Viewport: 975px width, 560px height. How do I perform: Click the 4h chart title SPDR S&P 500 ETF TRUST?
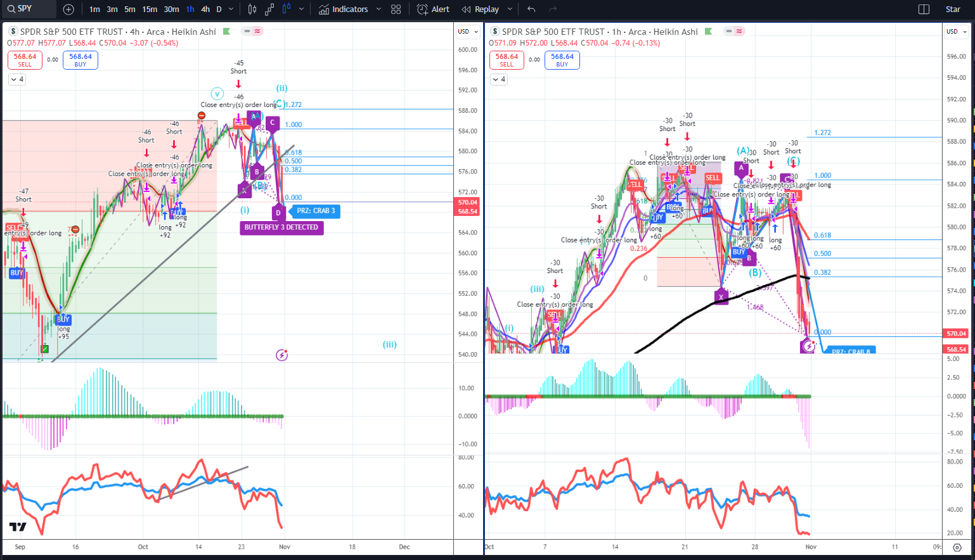(72, 32)
